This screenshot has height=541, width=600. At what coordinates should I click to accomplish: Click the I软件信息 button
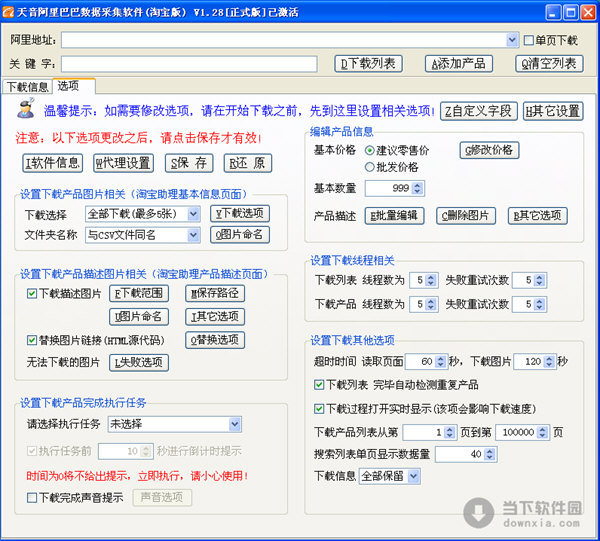tap(52, 163)
